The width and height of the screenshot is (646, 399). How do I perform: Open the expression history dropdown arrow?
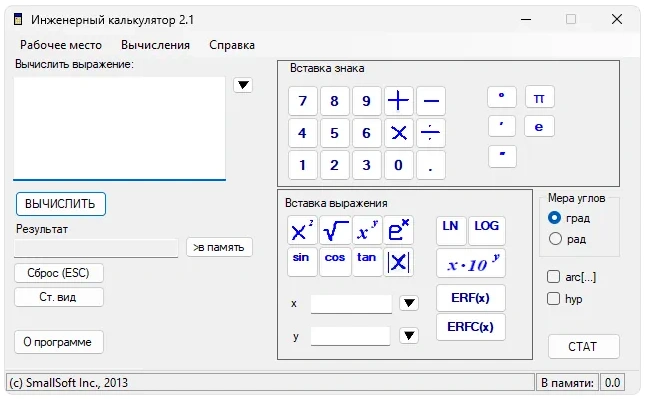(x=243, y=85)
